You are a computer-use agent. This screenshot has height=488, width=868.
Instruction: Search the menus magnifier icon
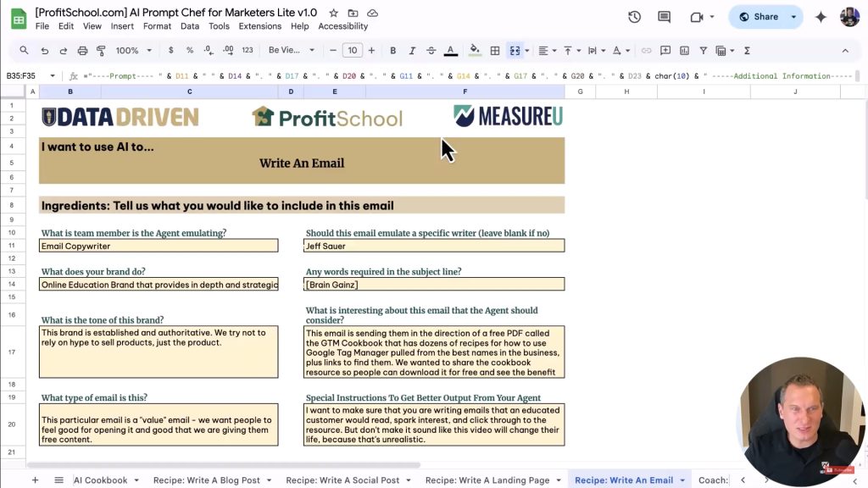tap(24, 50)
